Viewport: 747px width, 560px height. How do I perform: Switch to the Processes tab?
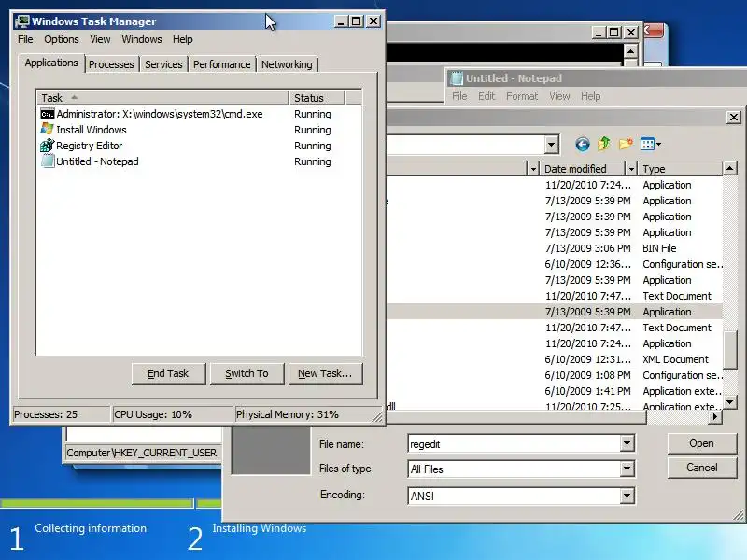111,64
